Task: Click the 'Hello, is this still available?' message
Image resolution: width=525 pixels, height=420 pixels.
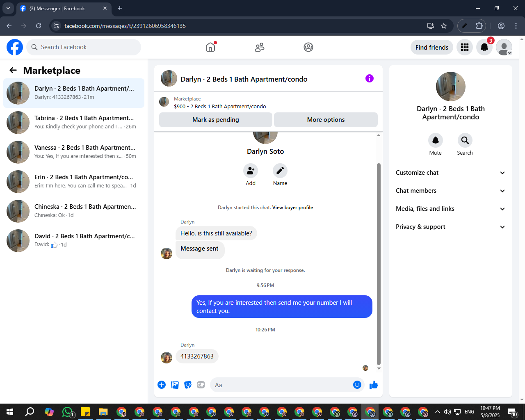Action: point(216,233)
